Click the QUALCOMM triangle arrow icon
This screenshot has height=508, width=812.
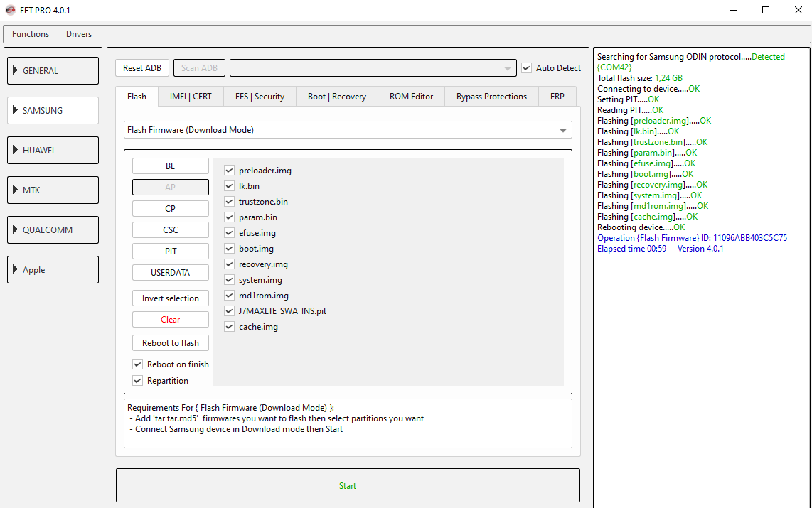click(15, 229)
